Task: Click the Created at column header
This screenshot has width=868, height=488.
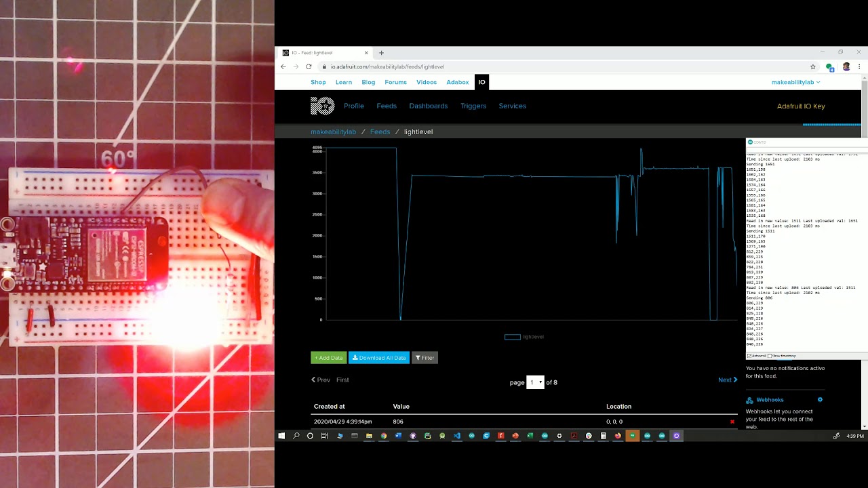Action: [x=330, y=407]
